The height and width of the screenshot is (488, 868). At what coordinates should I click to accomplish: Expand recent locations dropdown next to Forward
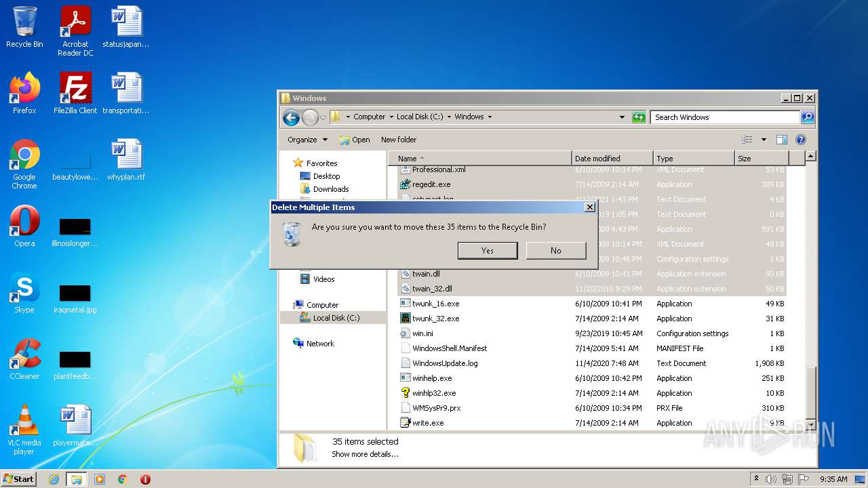click(323, 117)
